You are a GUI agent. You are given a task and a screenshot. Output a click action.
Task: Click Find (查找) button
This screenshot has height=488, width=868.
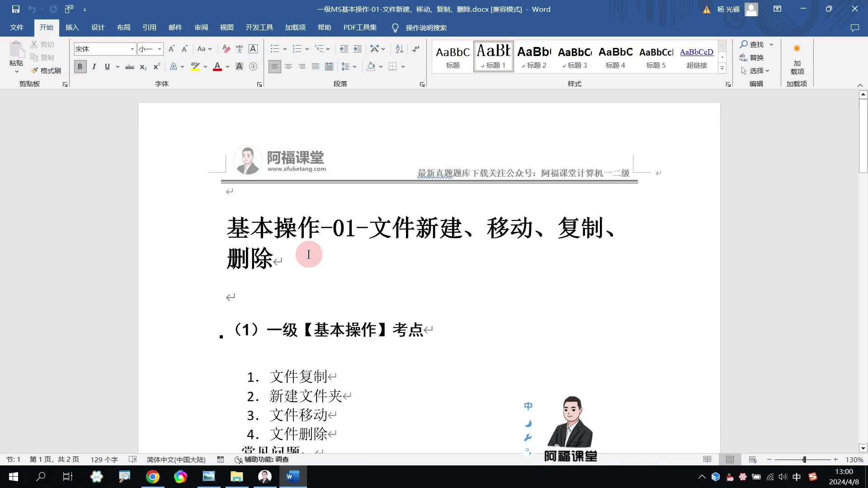[752, 44]
